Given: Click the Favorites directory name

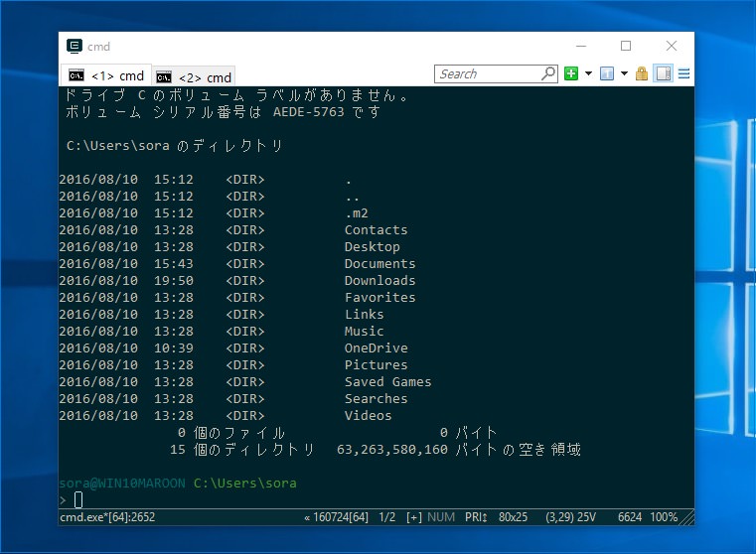Looking at the screenshot, I should point(379,298).
